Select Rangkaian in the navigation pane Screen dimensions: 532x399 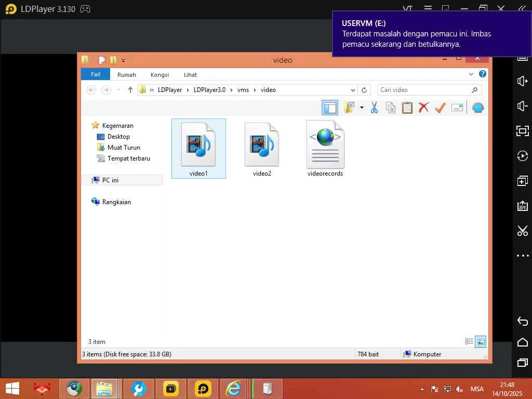(116, 202)
